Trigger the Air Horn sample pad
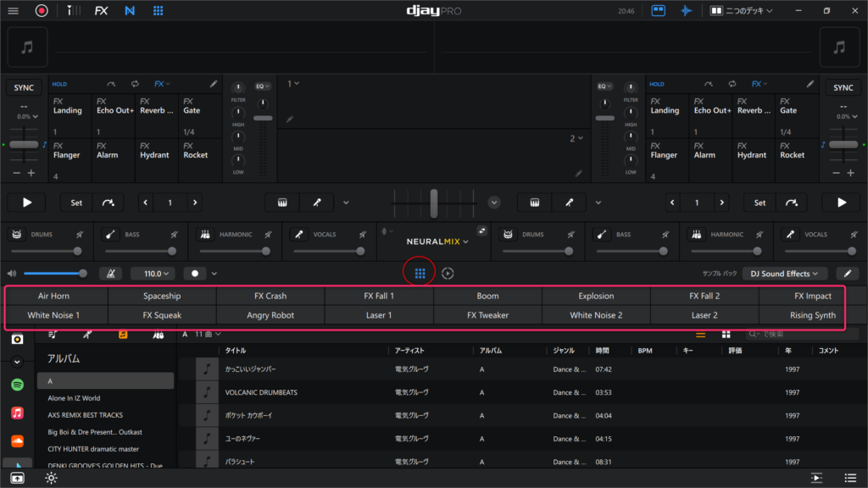The width and height of the screenshot is (868, 488). click(x=54, y=297)
